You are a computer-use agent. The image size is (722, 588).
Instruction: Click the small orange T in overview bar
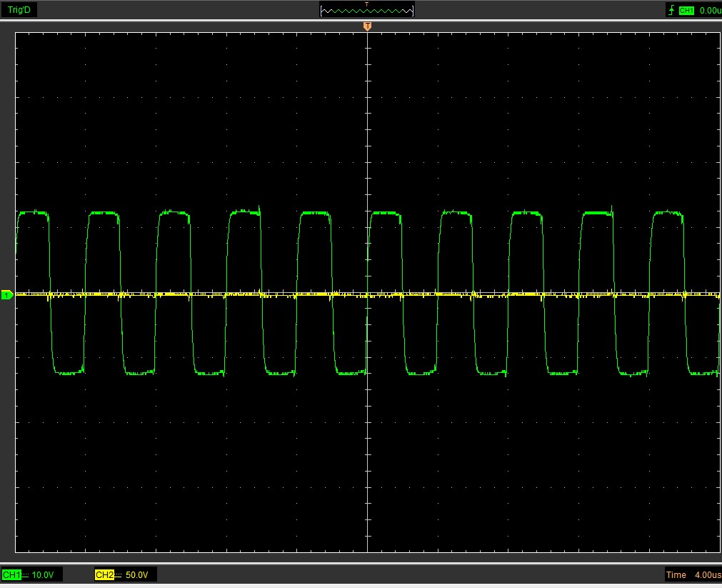tap(367, 4)
